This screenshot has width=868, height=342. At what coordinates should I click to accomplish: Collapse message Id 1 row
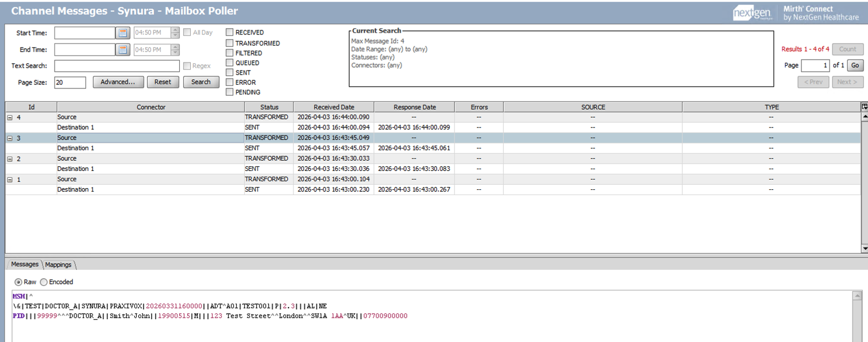pos(10,179)
